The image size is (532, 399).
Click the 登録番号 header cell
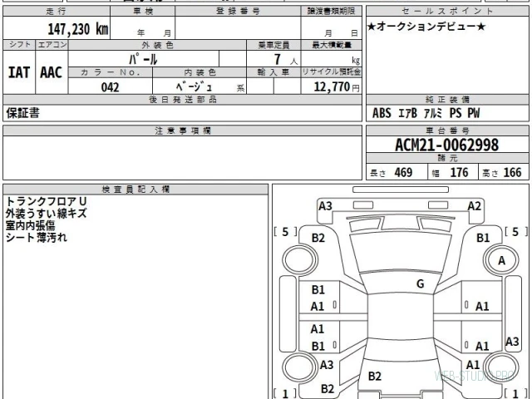(238, 11)
